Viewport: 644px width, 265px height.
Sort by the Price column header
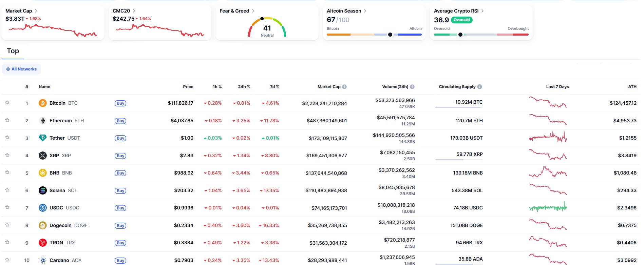[x=188, y=87]
